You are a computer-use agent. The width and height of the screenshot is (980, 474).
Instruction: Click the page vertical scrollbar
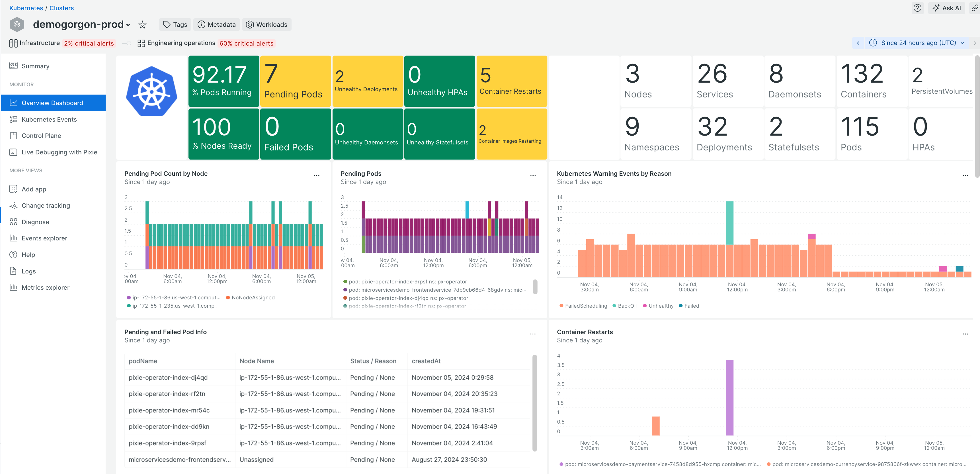pyautogui.click(x=977, y=116)
